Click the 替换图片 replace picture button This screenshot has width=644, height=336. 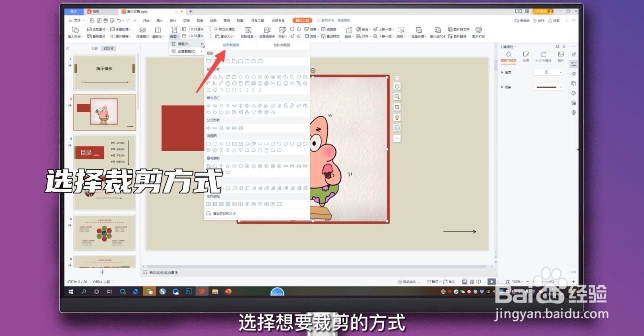(96, 36)
